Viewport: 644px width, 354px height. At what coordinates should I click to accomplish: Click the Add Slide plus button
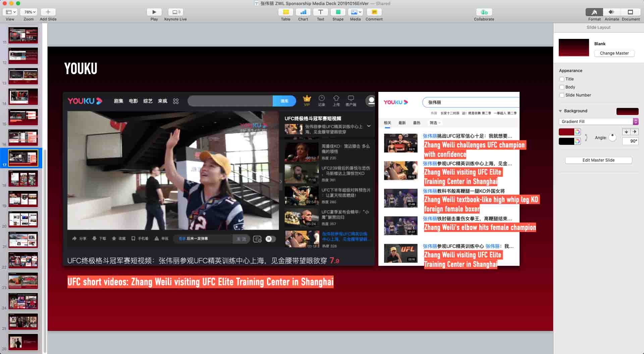(48, 12)
